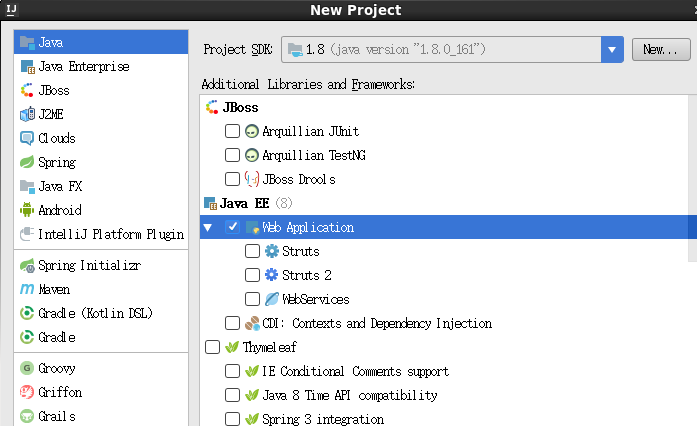Viewport: 697px width, 426px height.
Task: Click the frameworks list vertical scrollbar
Action: (693, 178)
